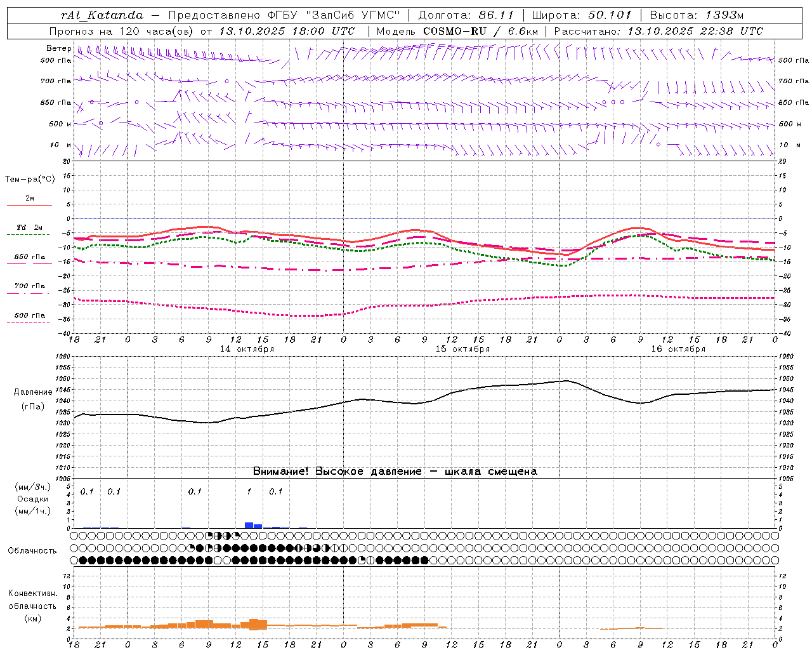Click the Облачность cloudiness label
Image resolution: width=812 pixels, height=650 pixels.
[x=32, y=550]
